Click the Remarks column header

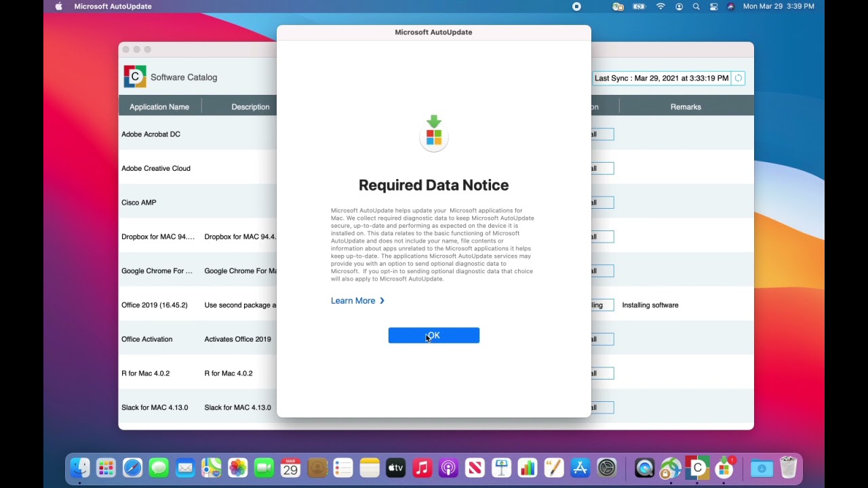tap(686, 107)
